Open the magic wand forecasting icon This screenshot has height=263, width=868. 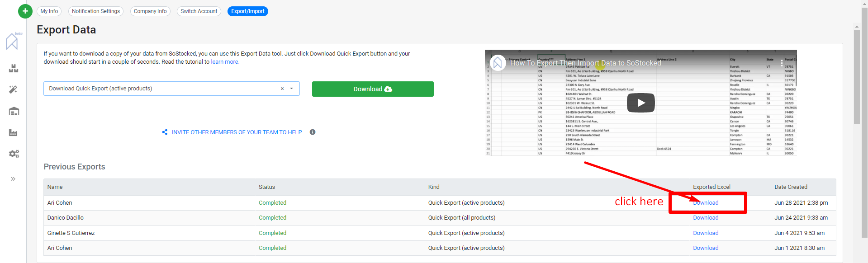(x=13, y=89)
